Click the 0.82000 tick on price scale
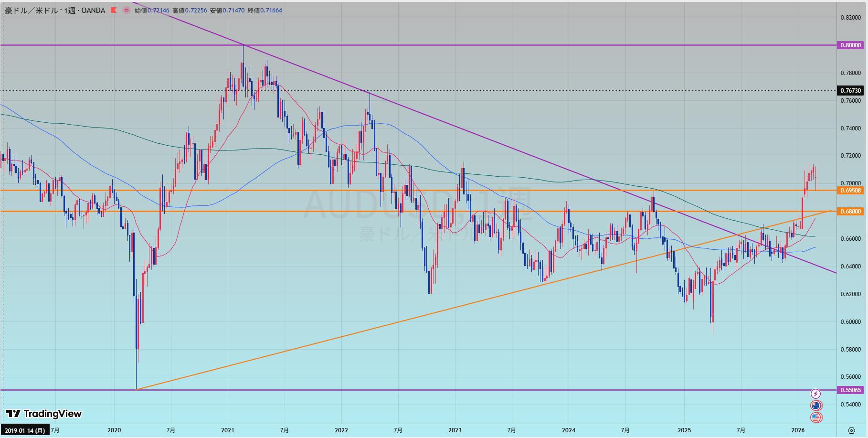 coord(850,18)
